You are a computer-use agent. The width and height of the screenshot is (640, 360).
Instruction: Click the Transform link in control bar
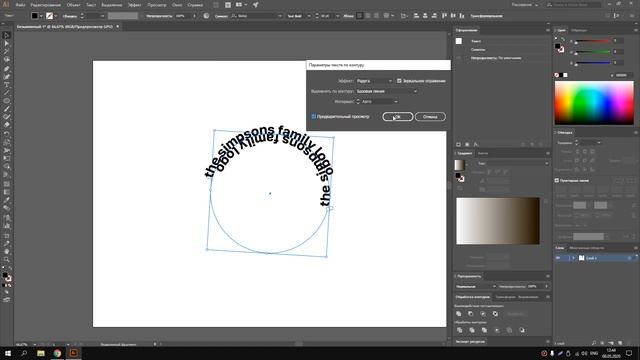point(487,16)
